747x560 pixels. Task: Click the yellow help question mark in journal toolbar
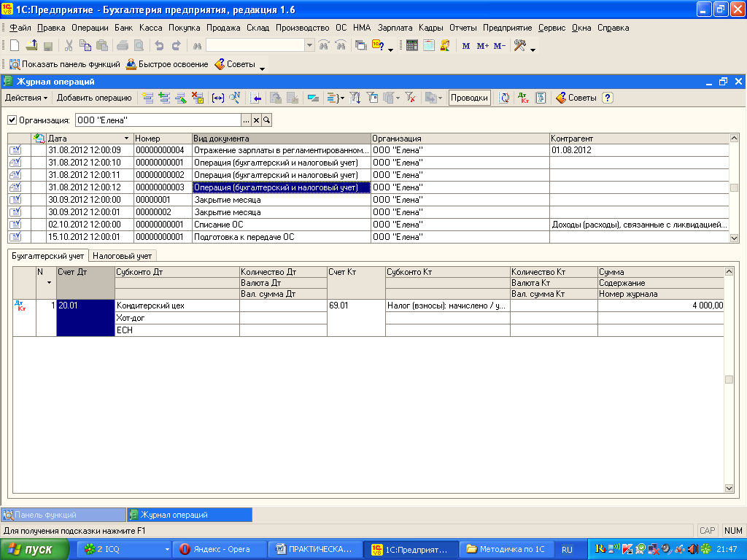tap(608, 98)
